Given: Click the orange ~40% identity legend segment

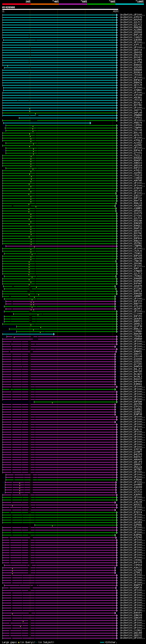Looking at the screenshot, I should point(44,4).
